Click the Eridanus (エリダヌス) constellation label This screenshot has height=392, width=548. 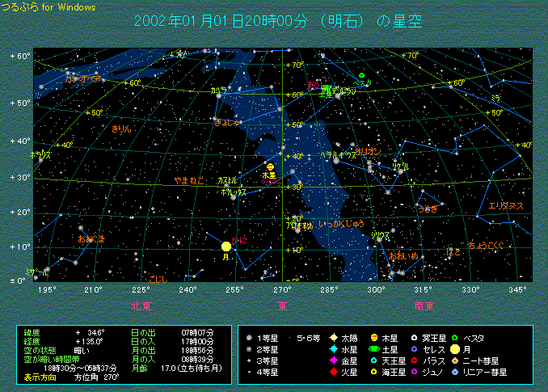pos(506,206)
